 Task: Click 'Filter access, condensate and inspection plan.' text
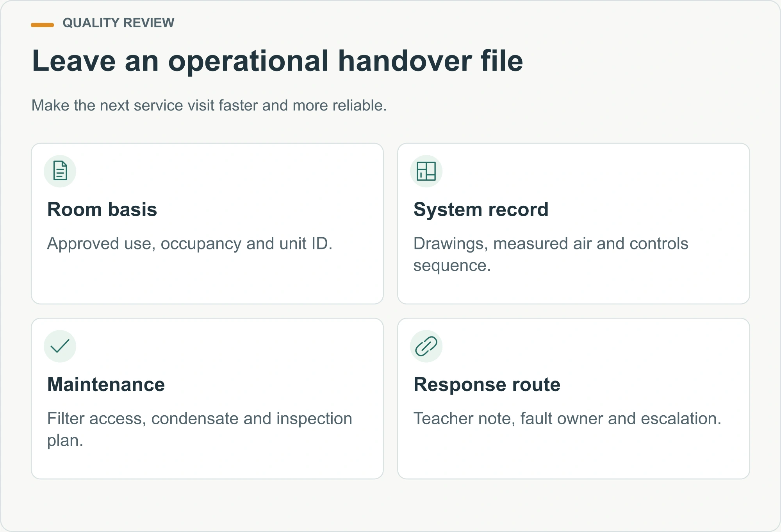(200, 429)
